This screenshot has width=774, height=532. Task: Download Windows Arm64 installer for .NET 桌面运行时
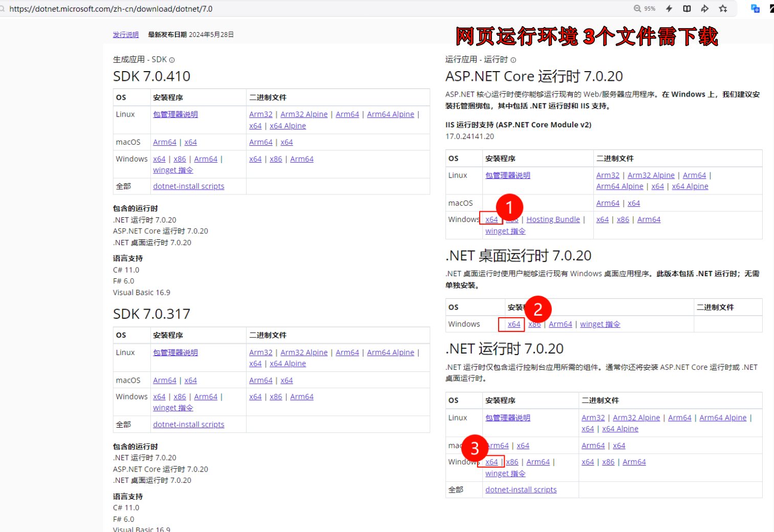(x=561, y=324)
